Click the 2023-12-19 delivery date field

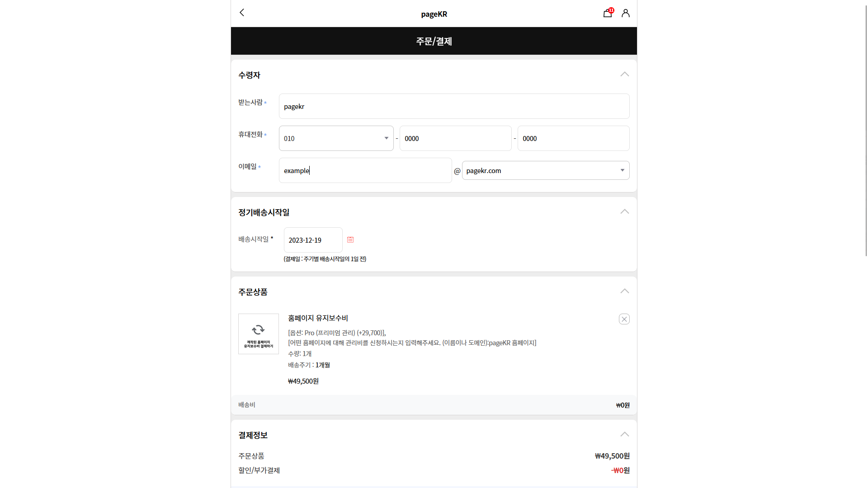coord(313,240)
